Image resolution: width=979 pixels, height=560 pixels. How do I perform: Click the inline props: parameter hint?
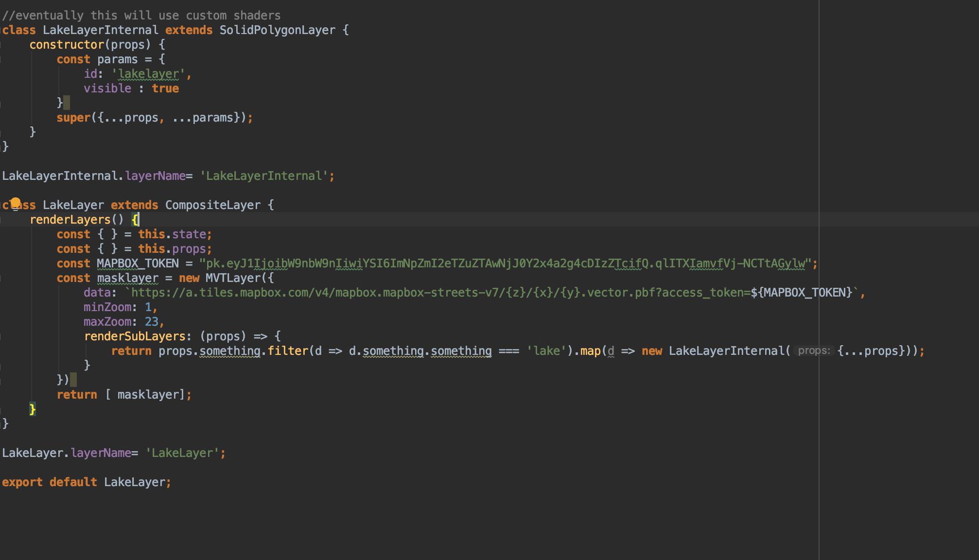point(813,350)
